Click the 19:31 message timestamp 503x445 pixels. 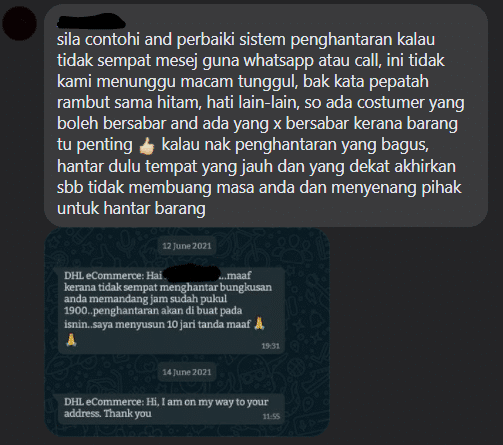point(270,346)
